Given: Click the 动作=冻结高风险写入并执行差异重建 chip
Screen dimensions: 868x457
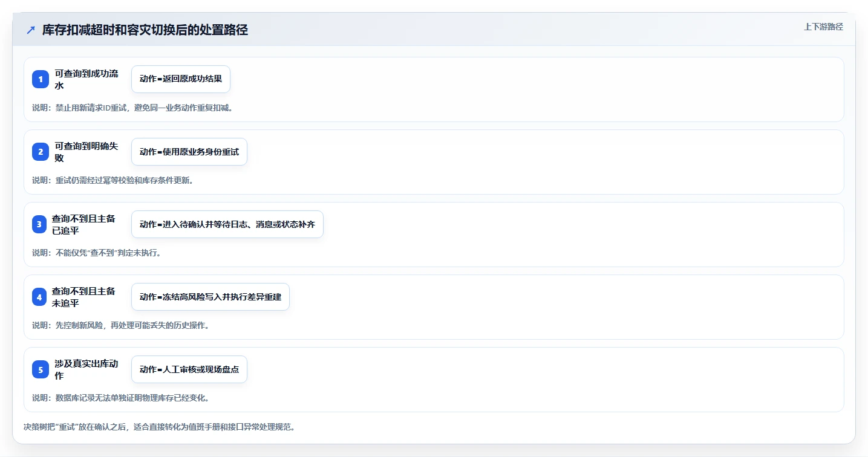Looking at the screenshot, I should [210, 297].
